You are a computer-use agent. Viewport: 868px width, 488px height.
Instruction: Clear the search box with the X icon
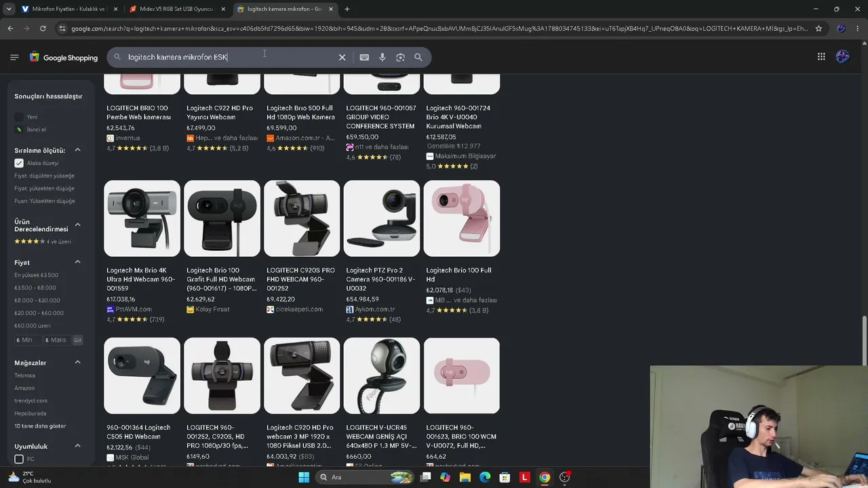pyautogui.click(x=342, y=58)
